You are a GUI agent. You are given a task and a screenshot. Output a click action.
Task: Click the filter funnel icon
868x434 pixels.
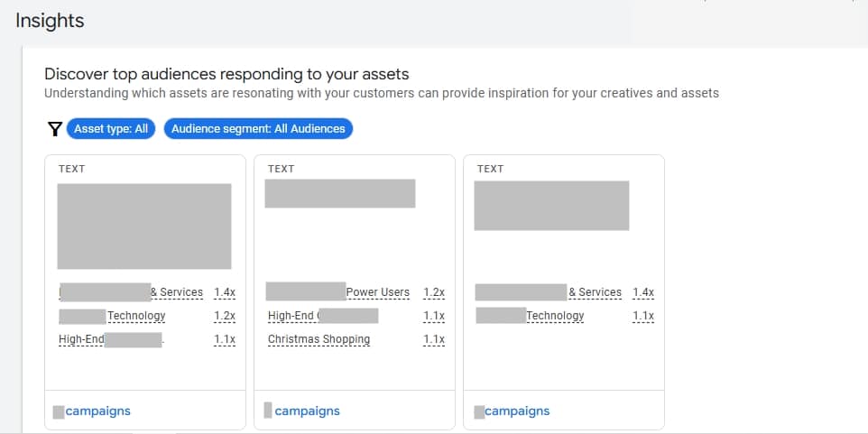pyautogui.click(x=54, y=129)
